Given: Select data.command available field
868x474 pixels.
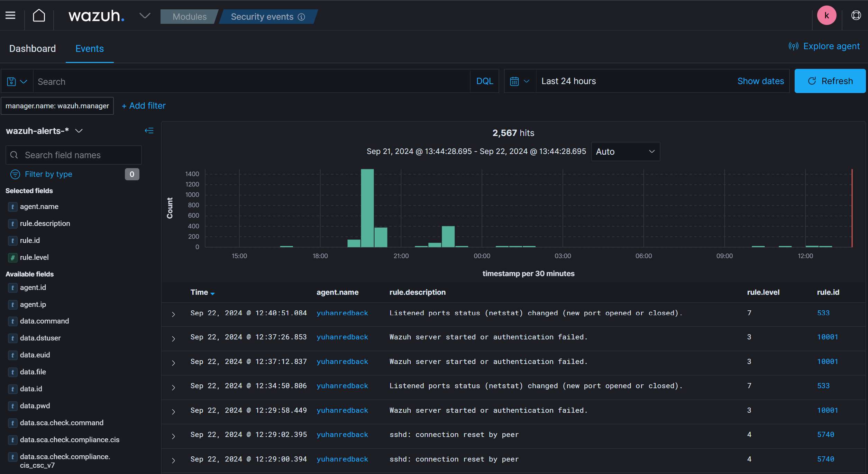Looking at the screenshot, I should pos(44,321).
